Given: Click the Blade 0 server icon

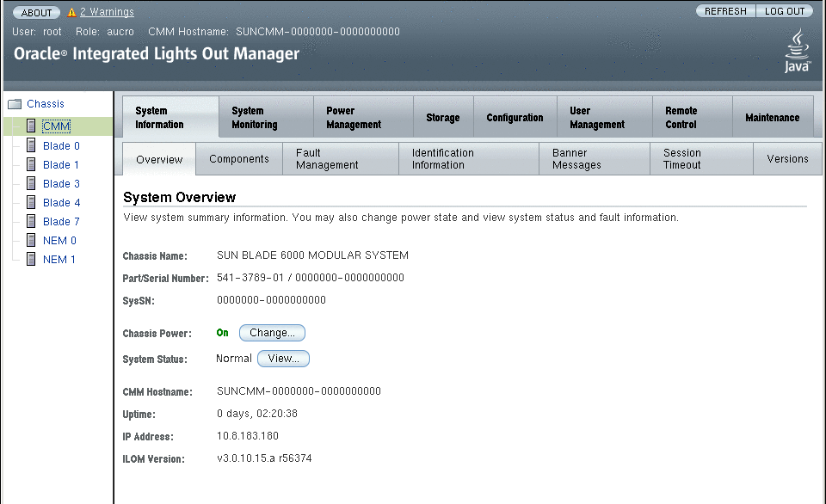Looking at the screenshot, I should click(31, 145).
